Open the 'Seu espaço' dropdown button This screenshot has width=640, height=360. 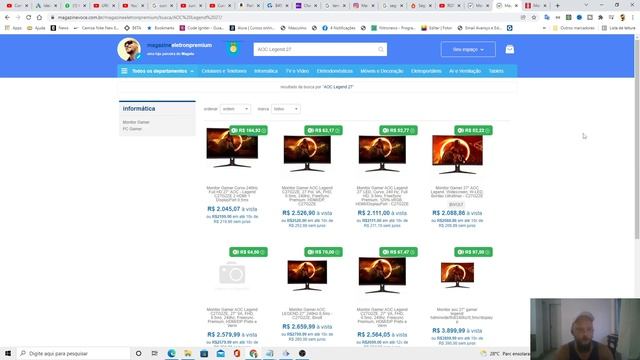click(x=468, y=49)
